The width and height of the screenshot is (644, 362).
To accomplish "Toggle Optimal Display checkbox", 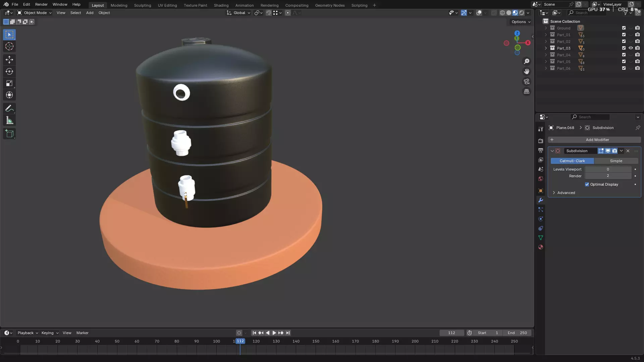I will pos(587,184).
